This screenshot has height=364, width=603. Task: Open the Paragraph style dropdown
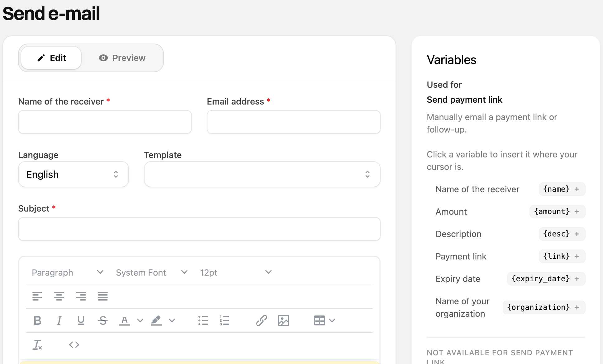coord(68,273)
